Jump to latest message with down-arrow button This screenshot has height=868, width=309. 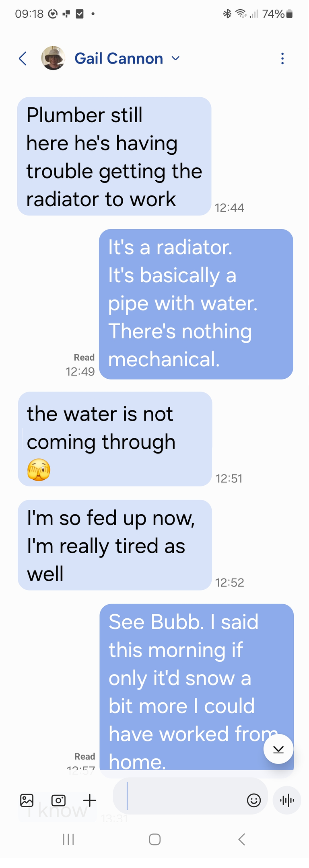pyautogui.click(x=278, y=749)
